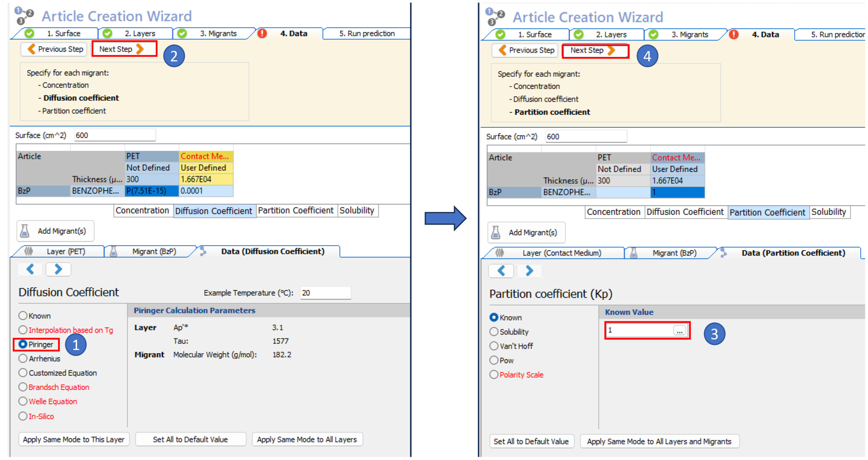The height and width of the screenshot is (460, 868).
Task: Open the Layer (PET) tab icon
Action: [29, 251]
